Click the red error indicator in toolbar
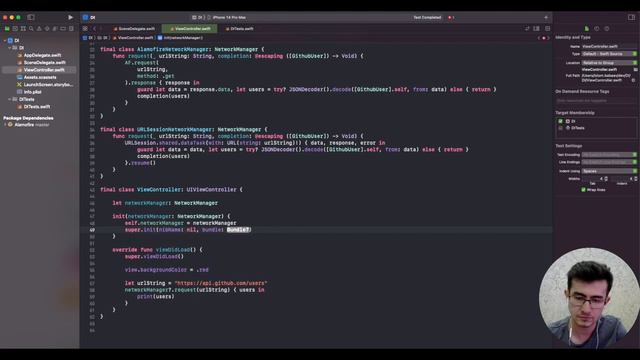640x360 pixels. pyautogui.click(x=451, y=17)
